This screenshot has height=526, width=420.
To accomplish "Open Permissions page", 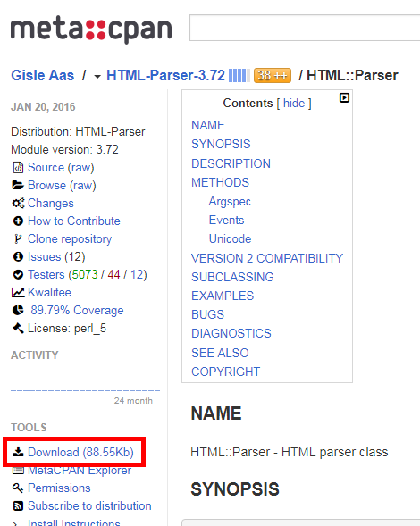I will (59, 488).
